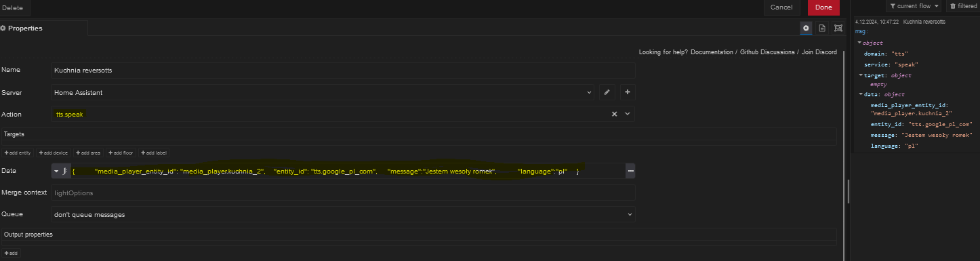Open Data type selector dropdown arrow
Image resolution: width=980 pixels, height=261 pixels.
coord(56,172)
